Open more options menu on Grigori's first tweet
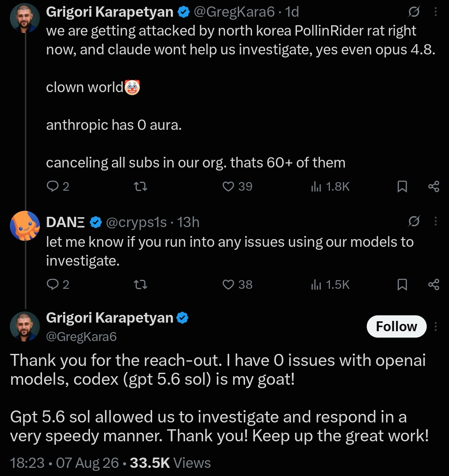Viewport: 449px width, 476px height. pyautogui.click(x=436, y=12)
